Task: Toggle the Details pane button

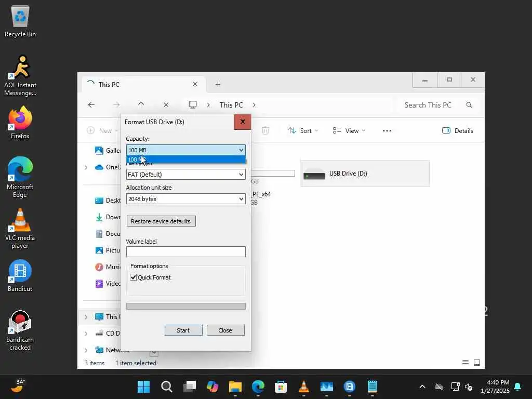Action: [457, 130]
